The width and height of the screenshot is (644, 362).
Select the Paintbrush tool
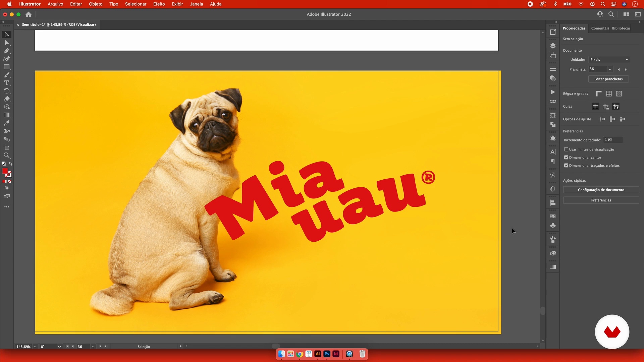pyautogui.click(x=7, y=75)
